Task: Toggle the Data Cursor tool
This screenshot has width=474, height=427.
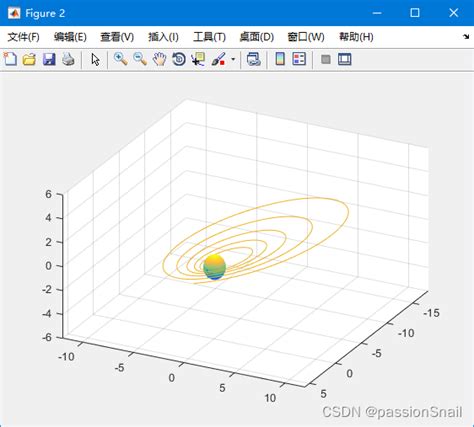Action: 198,60
